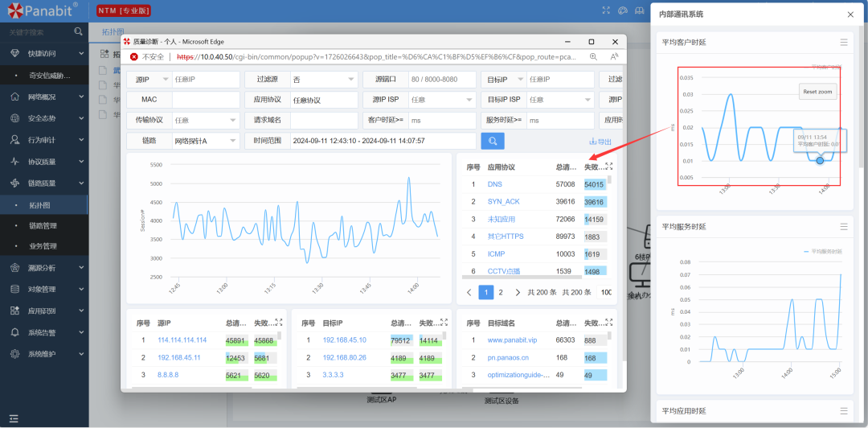Maximize the 质量诊断 Edge popup window
The height and width of the screenshot is (428, 868).
point(592,42)
